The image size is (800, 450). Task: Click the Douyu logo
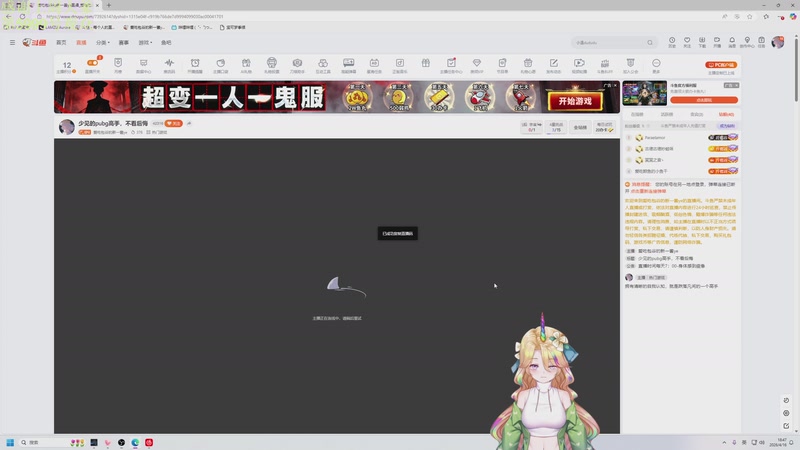pos(34,43)
